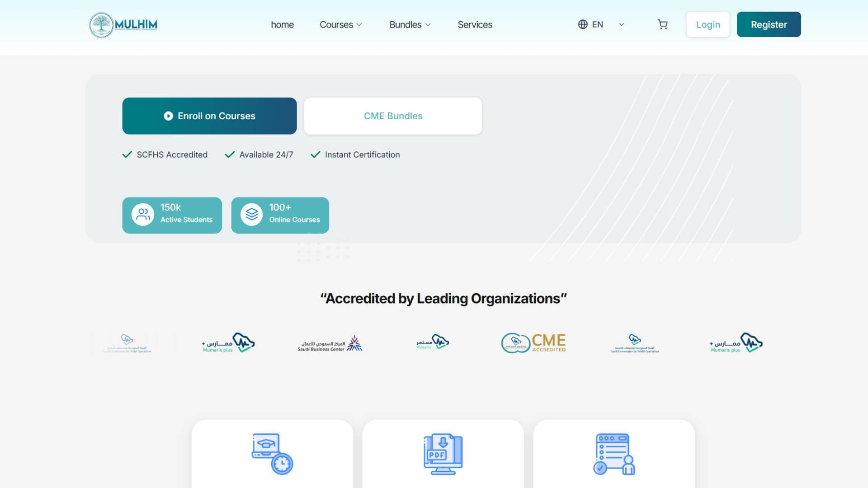The image size is (868, 488).
Task: Expand the Courses dropdown menu
Action: click(341, 24)
